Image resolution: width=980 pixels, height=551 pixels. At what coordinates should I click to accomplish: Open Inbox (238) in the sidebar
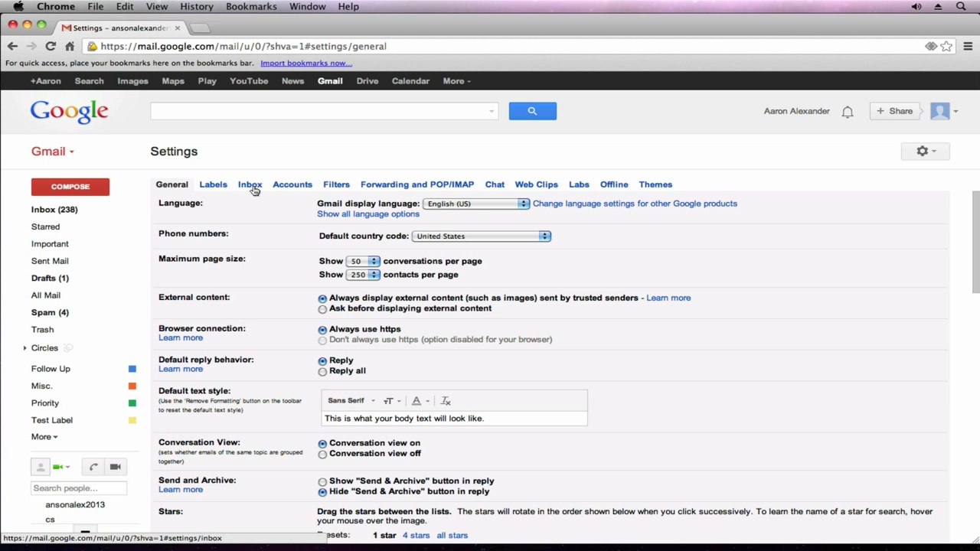54,210
